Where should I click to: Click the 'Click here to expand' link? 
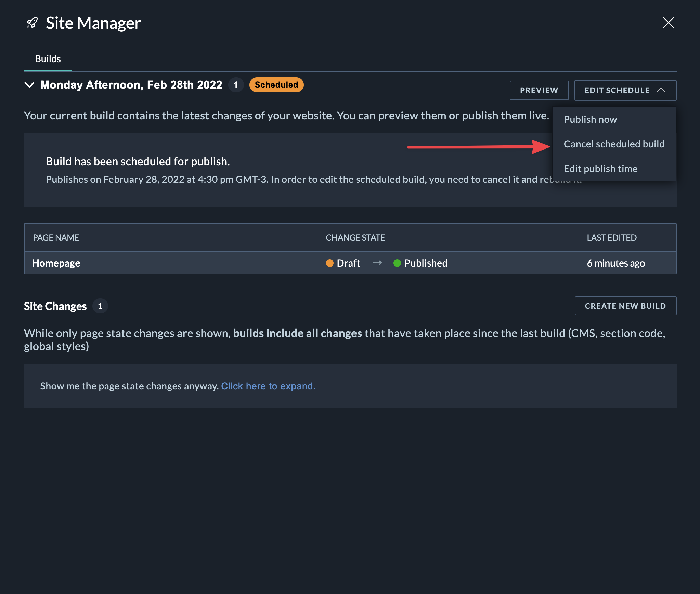click(x=268, y=386)
